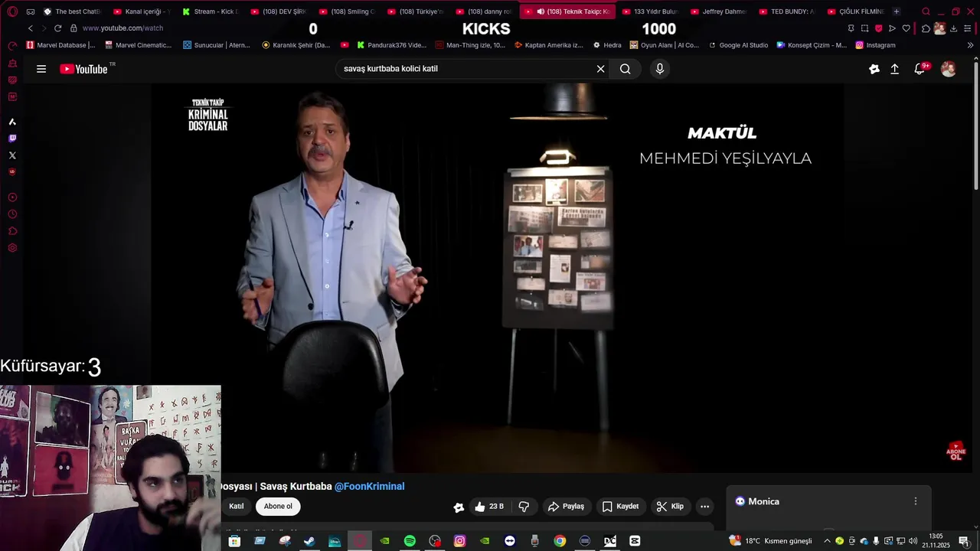Open X in Opera sidebar
The height and width of the screenshot is (551, 980).
pos(12,155)
